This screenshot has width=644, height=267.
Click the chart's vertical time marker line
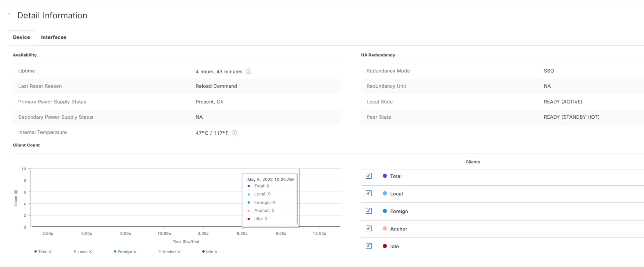(x=299, y=196)
